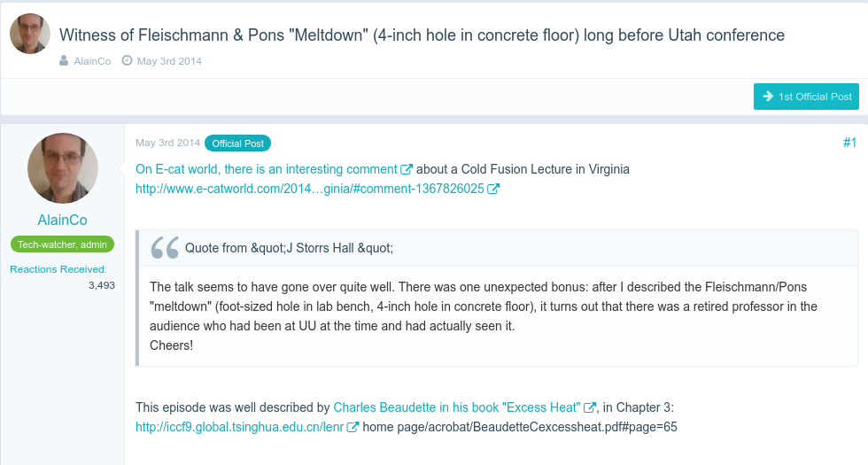Image resolution: width=868 pixels, height=465 pixels.
Task: Click AlainCo's small header avatar
Action: click(30, 34)
